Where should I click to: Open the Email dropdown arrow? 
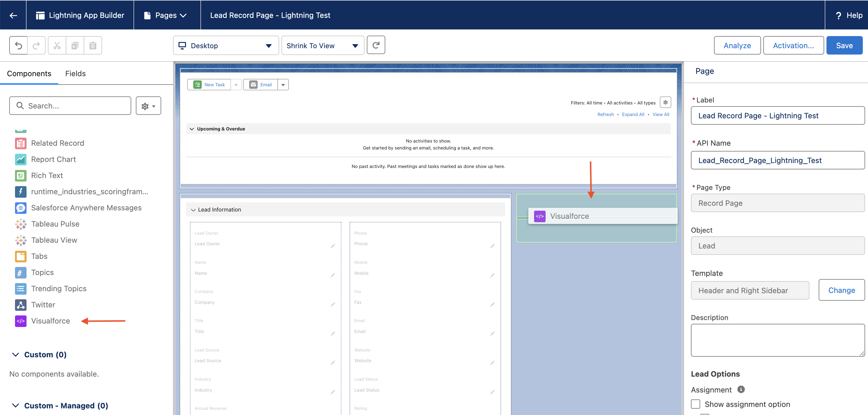(283, 85)
